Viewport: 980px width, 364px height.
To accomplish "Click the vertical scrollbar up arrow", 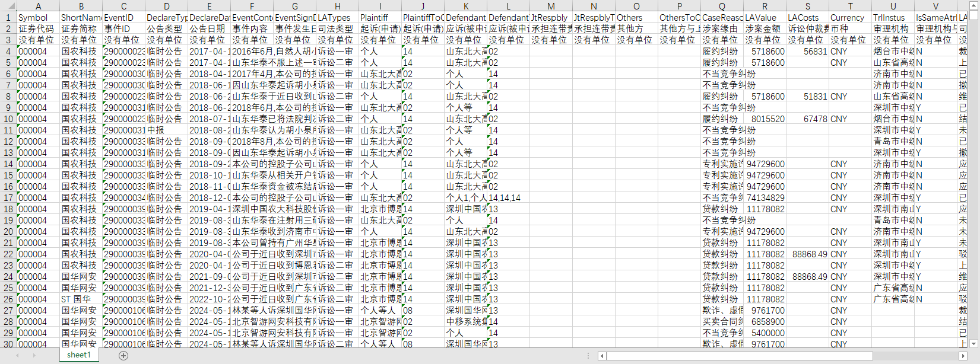I will pos(974,5).
